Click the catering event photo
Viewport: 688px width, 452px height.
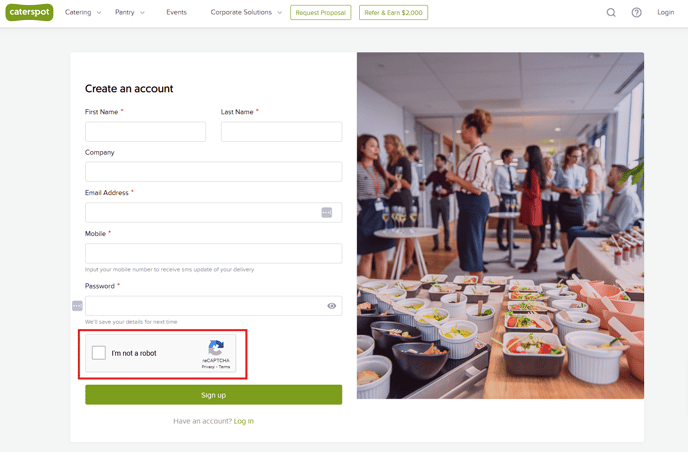(x=500, y=226)
